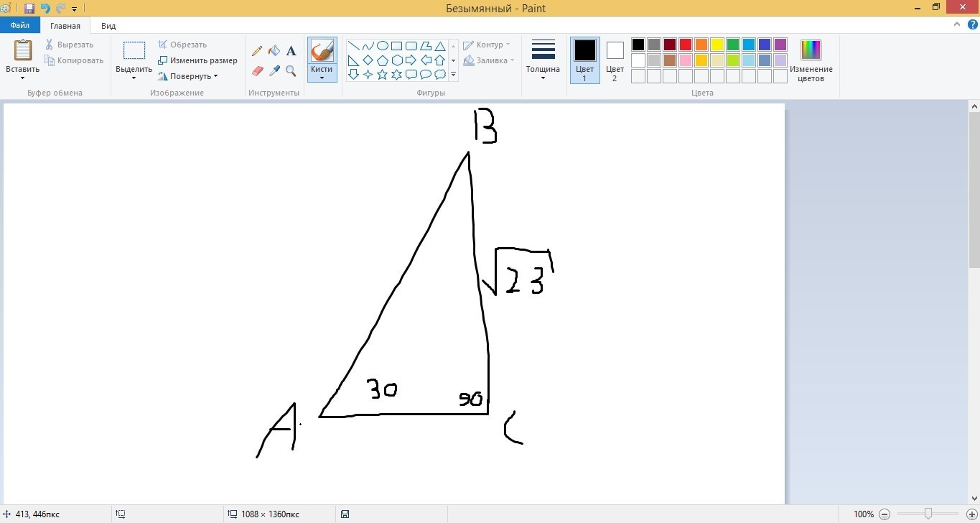Click the Обрезать crop button
Image resolution: width=980 pixels, height=523 pixels.
[x=182, y=45]
